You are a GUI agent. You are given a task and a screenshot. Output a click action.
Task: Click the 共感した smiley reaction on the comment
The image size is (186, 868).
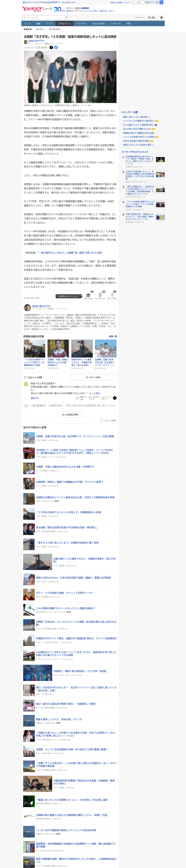tap(77, 398)
